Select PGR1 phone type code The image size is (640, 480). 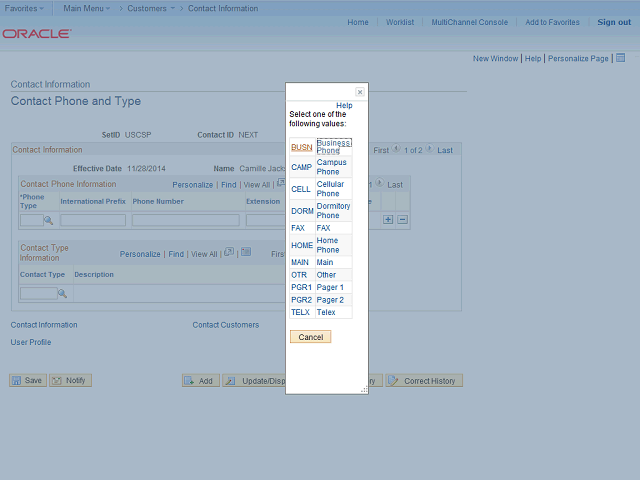coord(301,287)
